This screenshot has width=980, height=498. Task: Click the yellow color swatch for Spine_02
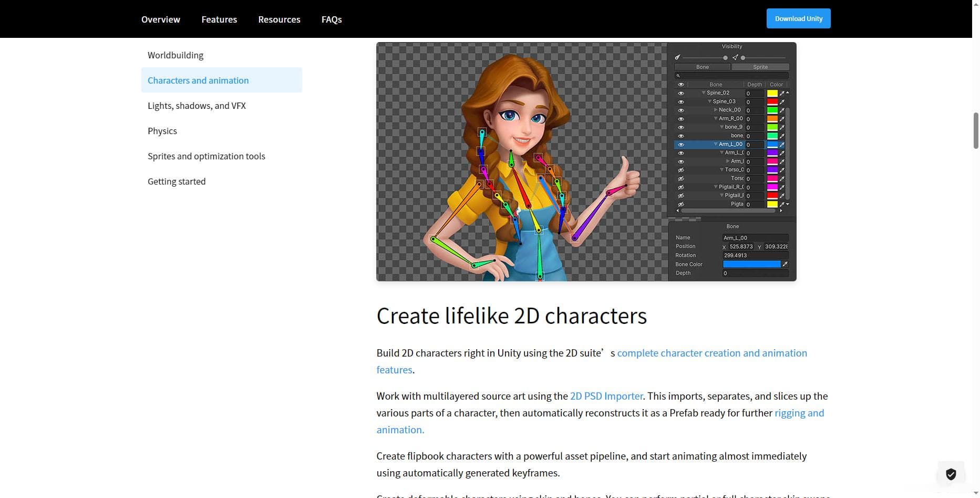772,93
